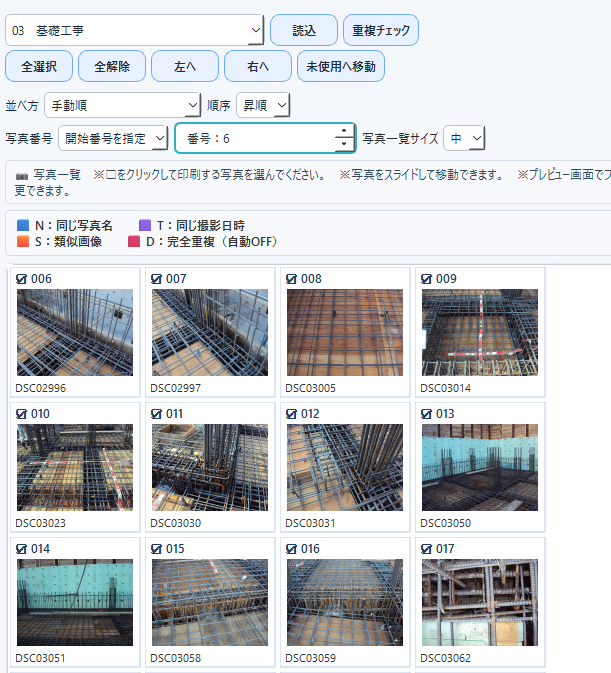Click the 写真番号 label
The image size is (611, 673).
coord(29,138)
